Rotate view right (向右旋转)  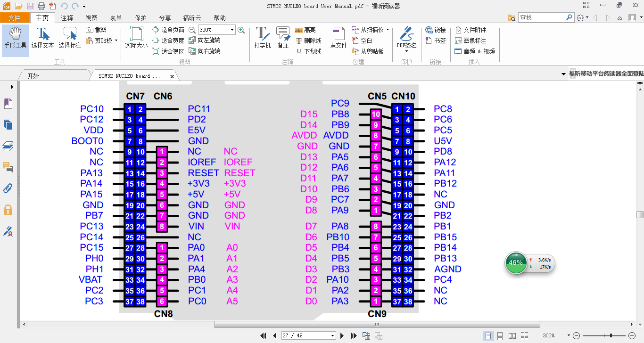coord(205,51)
